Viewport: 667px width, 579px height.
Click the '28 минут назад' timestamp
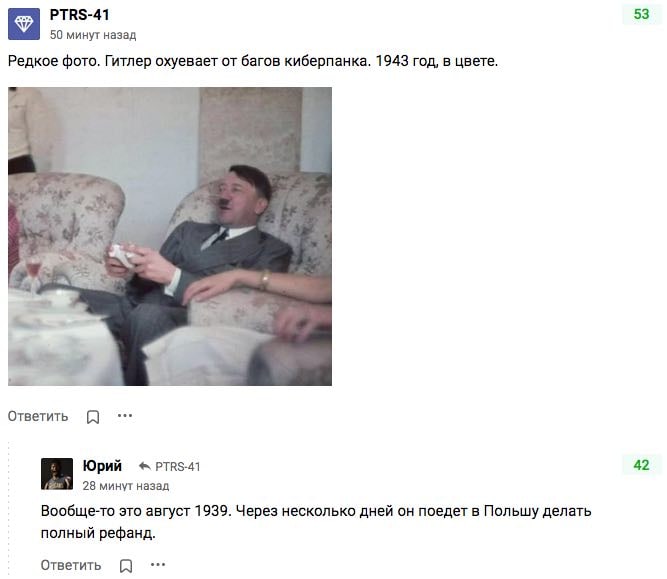(125, 485)
